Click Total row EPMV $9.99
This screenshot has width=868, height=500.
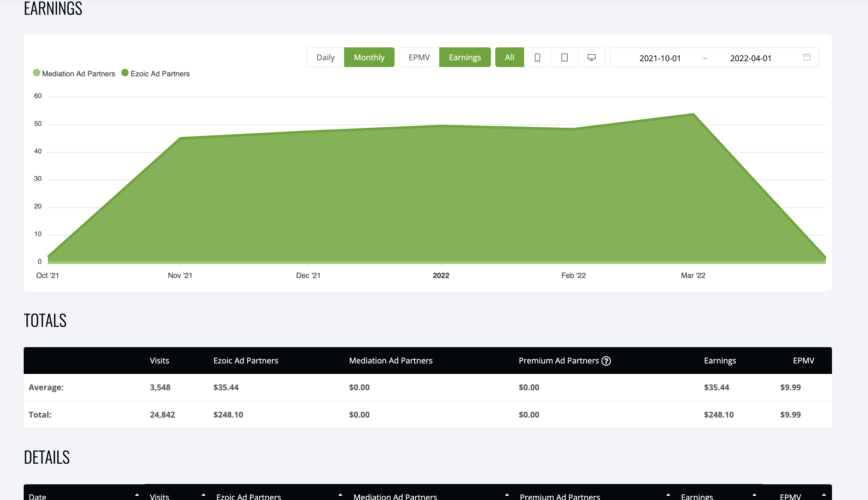click(x=790, y=415)
